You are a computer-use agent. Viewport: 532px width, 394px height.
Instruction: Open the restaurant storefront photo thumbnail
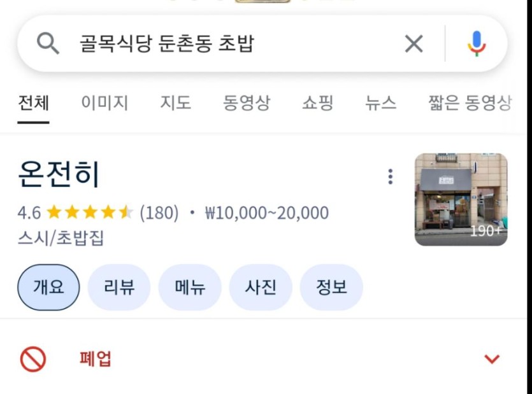461,199
